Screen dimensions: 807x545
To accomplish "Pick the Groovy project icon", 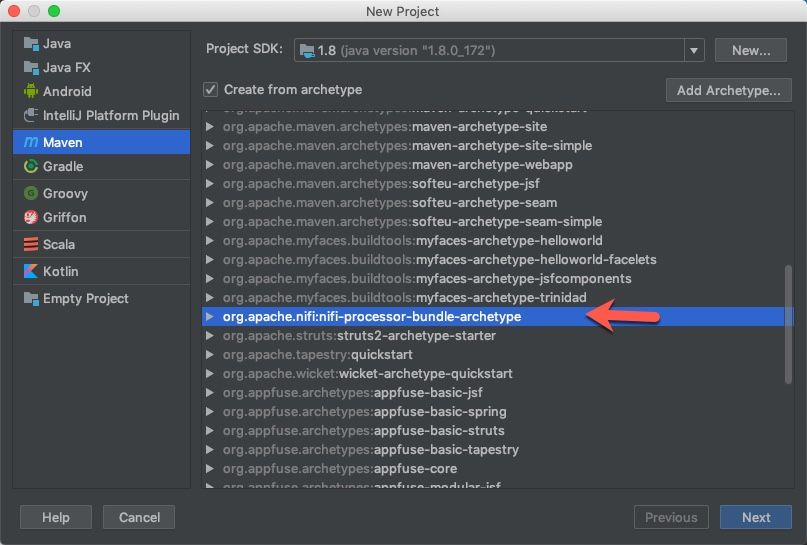I will coord(31,194).
